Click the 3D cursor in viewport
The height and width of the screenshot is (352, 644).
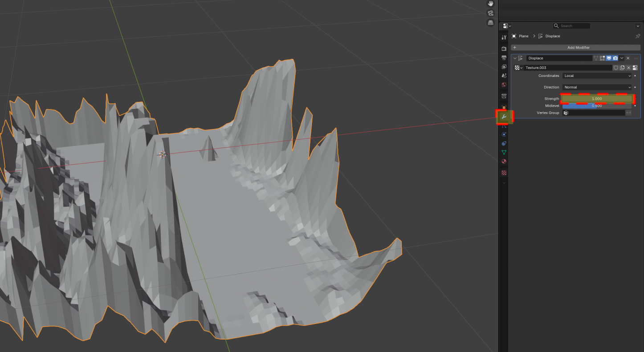click(162, 154)
